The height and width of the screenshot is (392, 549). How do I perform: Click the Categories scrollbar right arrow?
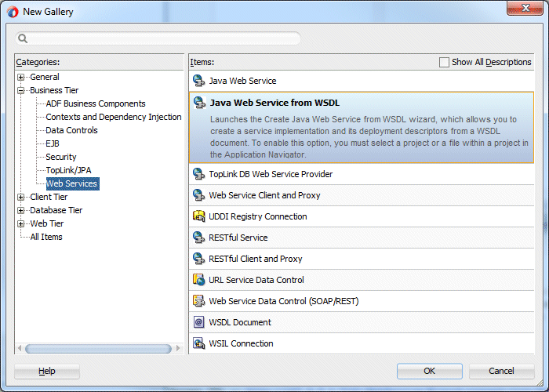point(178,348)
